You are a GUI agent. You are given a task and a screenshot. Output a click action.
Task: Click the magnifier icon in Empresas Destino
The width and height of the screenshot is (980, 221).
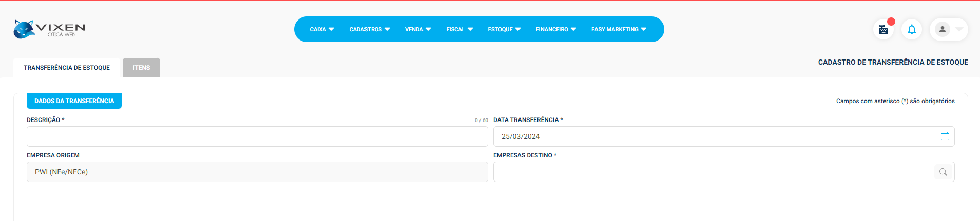tap(943, 172)
